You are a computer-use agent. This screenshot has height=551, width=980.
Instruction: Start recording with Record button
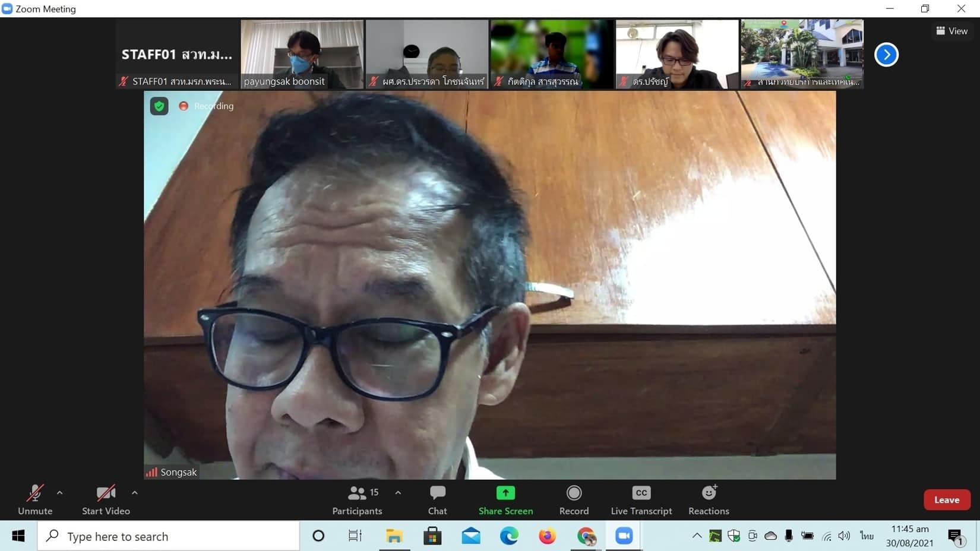coord(574,499)
